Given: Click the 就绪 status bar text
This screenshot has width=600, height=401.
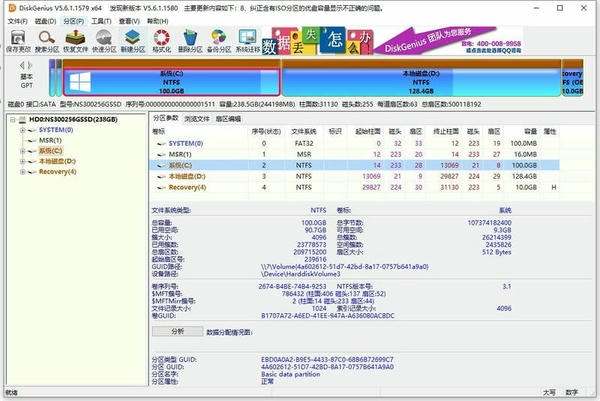Looking at the screenshot, I should (12, 393).
